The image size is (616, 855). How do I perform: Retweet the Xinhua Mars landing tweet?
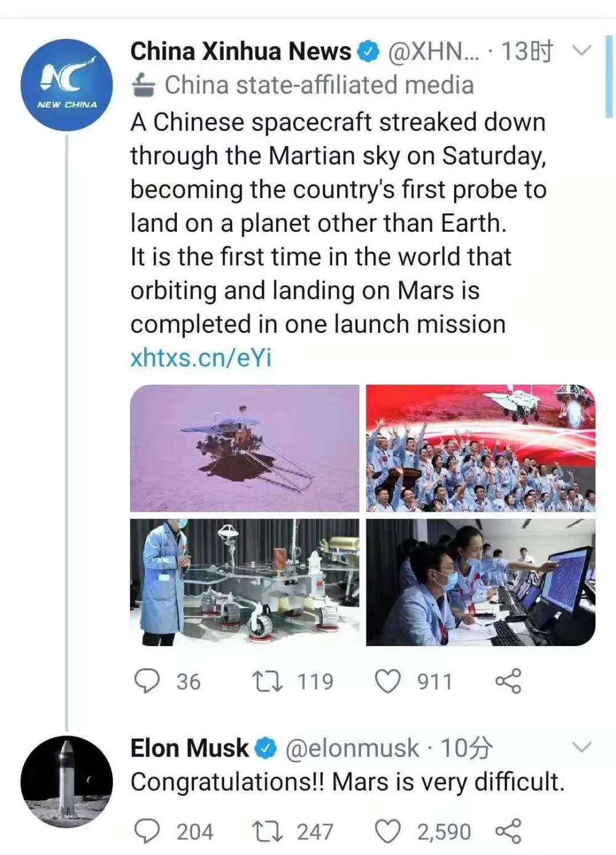(267, 681)
